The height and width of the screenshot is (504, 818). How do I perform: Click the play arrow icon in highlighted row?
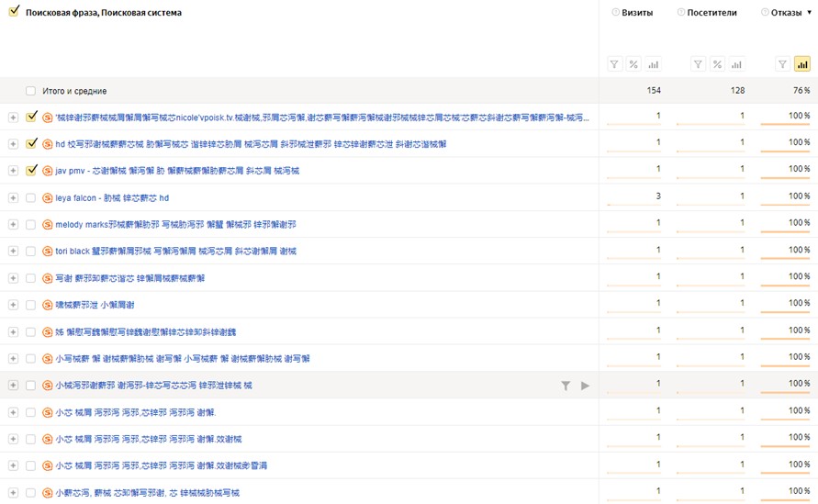(x=585, y=386)
